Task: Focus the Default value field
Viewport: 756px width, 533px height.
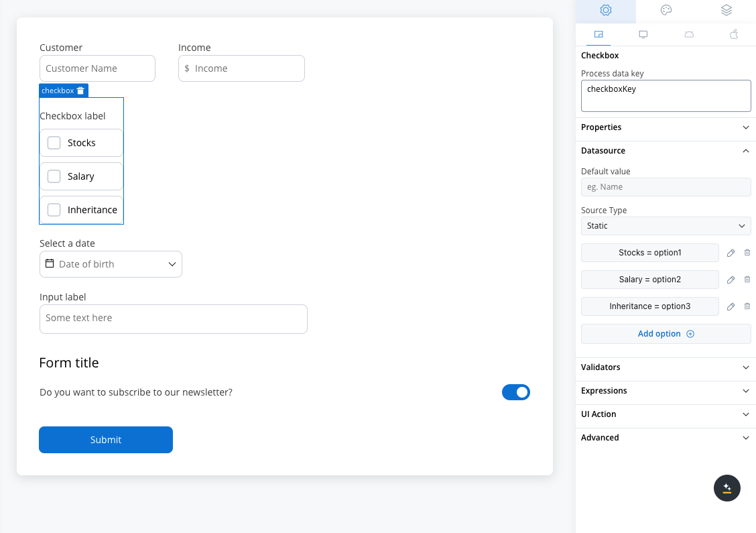Action: tap(666, 187)
